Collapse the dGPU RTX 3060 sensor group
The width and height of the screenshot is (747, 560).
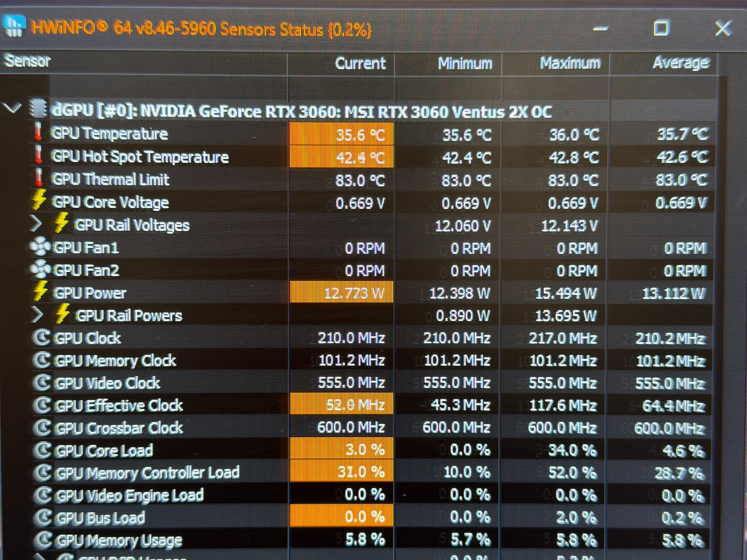12,108
